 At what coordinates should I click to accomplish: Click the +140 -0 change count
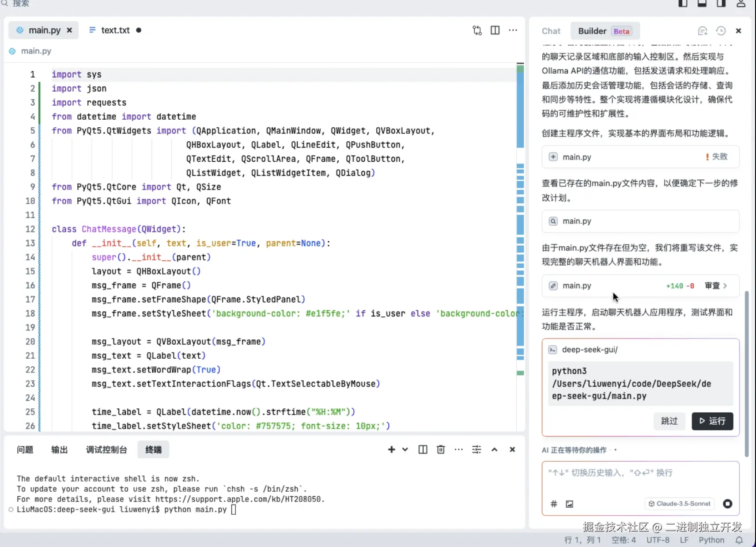click(680, 286)
